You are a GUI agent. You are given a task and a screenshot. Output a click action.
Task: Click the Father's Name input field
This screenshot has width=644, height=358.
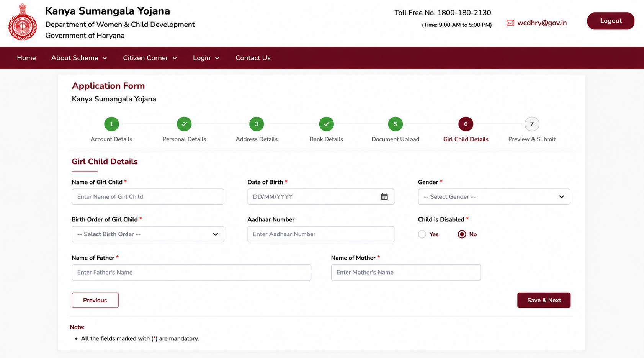click(191, 272)
